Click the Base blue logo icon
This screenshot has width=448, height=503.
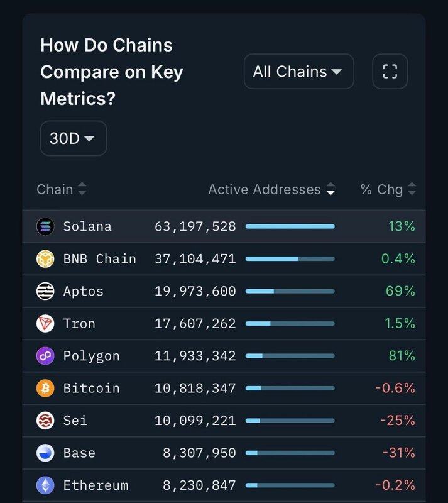pyautogui.click(x=45, y=453)
